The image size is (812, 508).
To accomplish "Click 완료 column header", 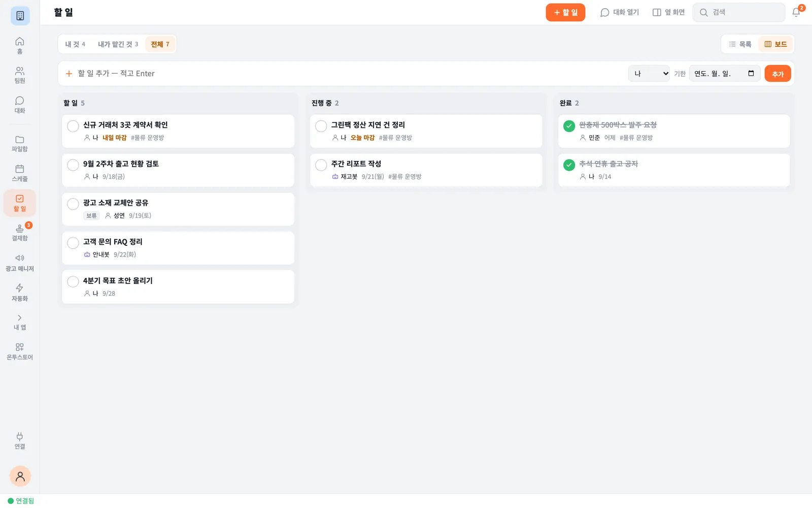I will [569, 103].
